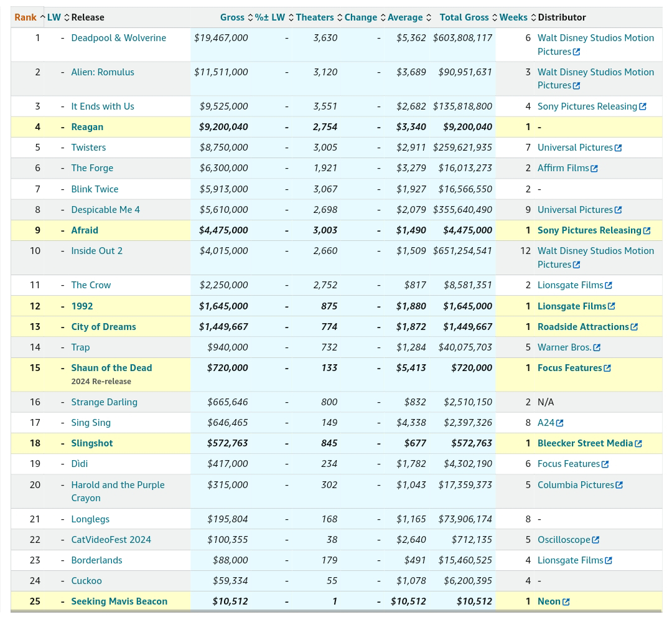
Task: Open the Slingshot release page
Action: [x=91, y=443]
